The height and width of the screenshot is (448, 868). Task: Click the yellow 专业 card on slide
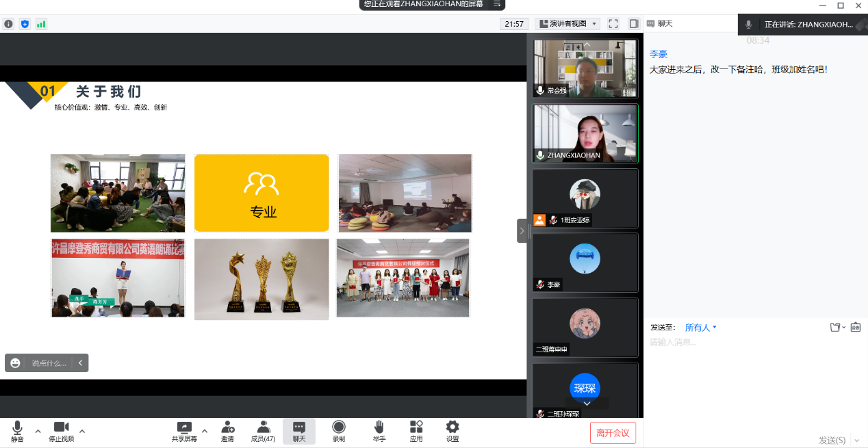[x=261, y=193]
